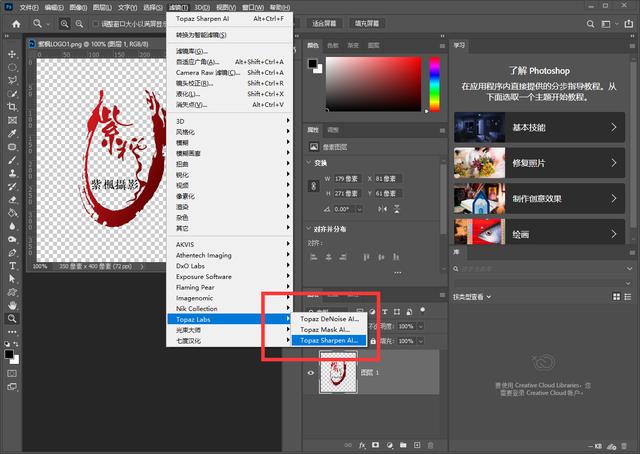Click the Home icon in options bar
Image resolution: width=640 pixels, height=454 pixels.
coord(16,24)
